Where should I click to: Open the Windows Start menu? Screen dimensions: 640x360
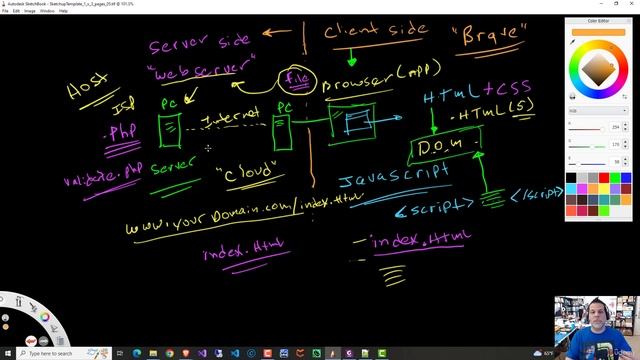tap(8, 353)
